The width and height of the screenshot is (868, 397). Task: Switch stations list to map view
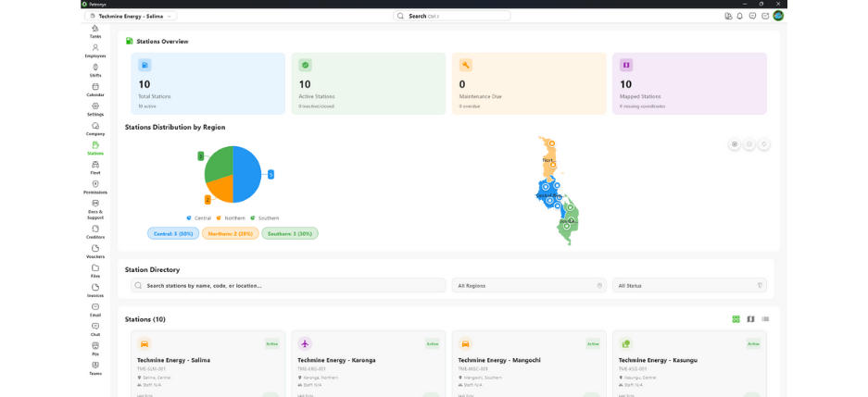[751, 319]
